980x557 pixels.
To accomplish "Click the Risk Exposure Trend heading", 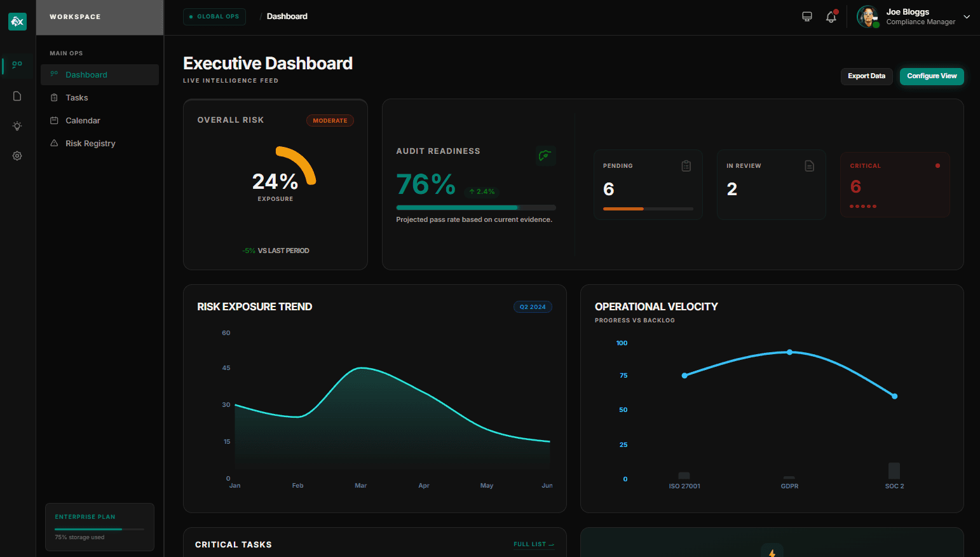I will [255, 306].
